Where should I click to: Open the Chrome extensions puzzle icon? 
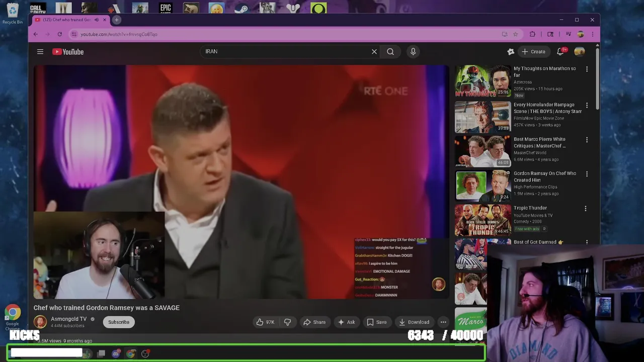tap(533, 34)
